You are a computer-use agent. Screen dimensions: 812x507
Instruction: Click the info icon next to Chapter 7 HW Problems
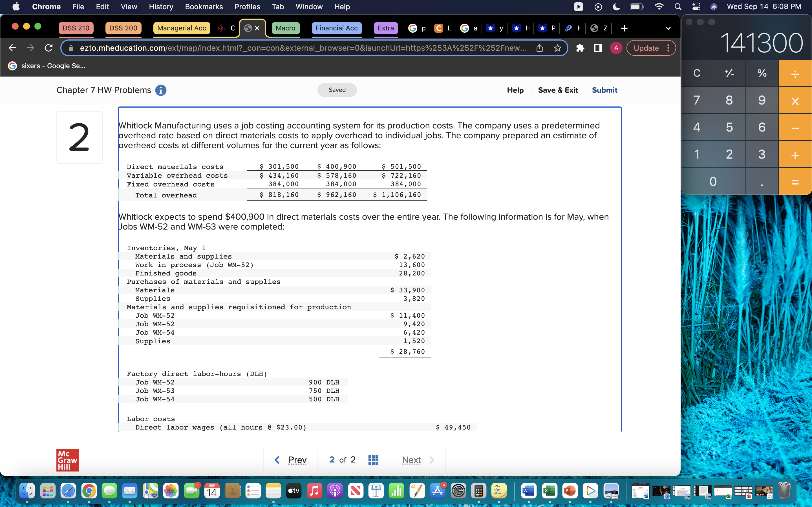tap(161, 90)
